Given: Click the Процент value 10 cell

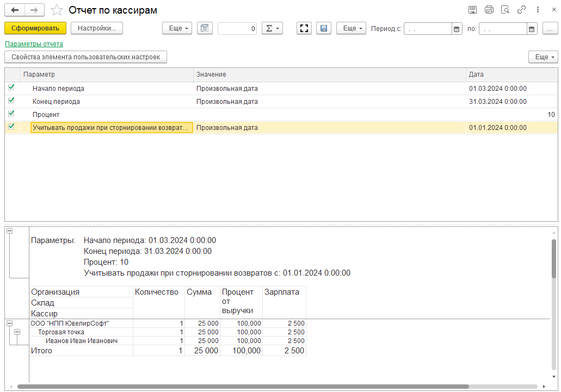Looking at the screenshot, I should pos(511,114).
